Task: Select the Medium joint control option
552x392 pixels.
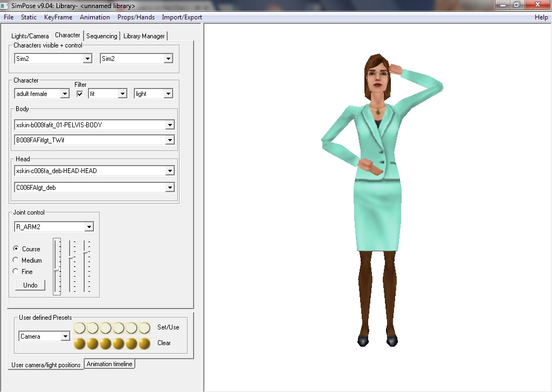Action: 16,260
